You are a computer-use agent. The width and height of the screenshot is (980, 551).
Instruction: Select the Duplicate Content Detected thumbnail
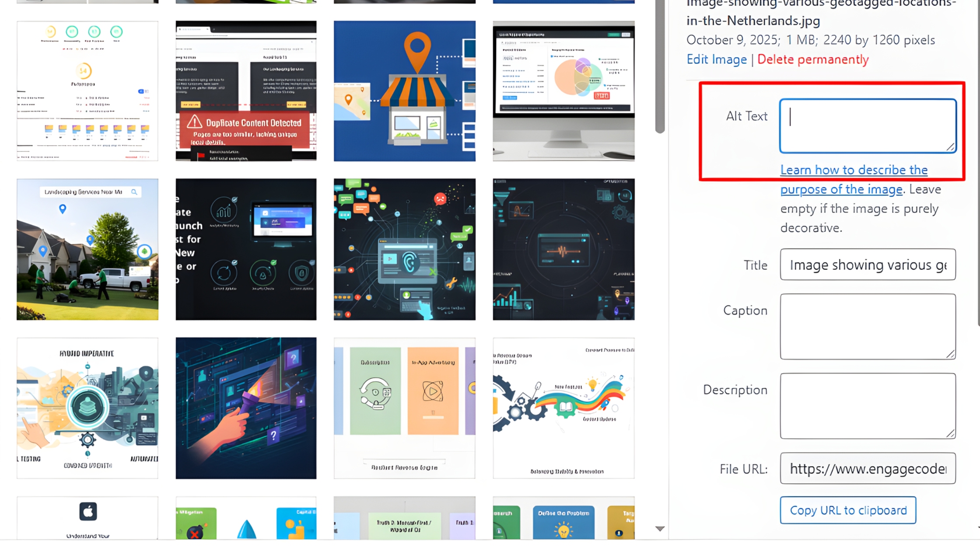(246, 91)
